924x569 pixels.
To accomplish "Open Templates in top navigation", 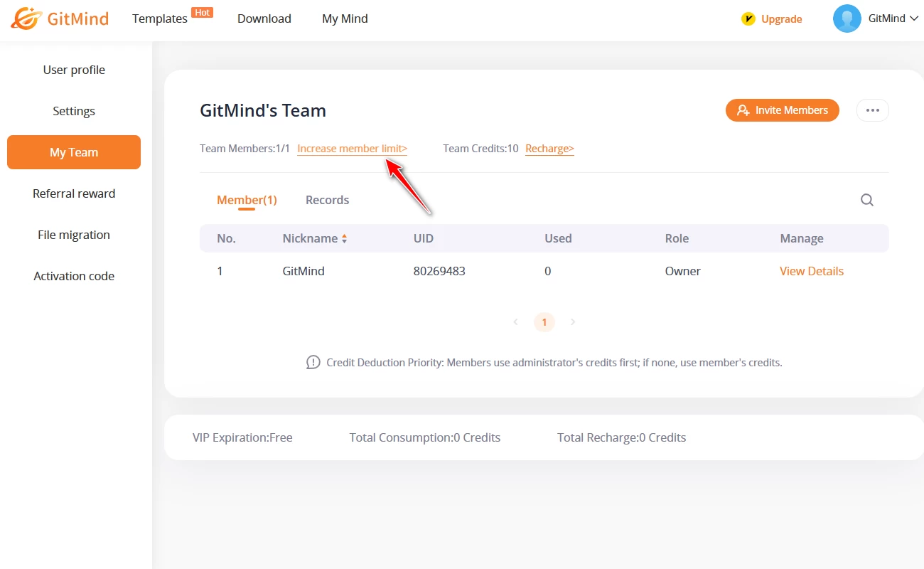I will pyautogui.click(x=160, y=18).
